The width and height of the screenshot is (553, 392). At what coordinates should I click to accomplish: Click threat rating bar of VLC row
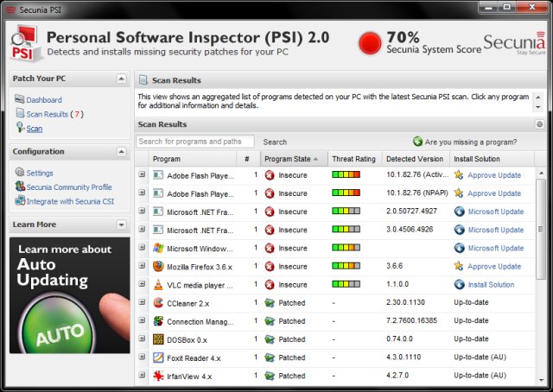click(346, 284)
